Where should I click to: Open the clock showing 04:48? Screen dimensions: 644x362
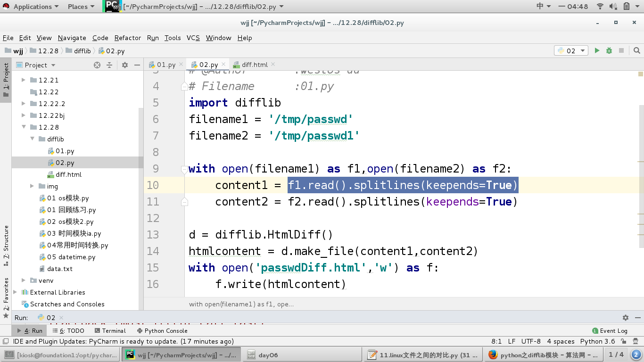[x=573, y=6]
